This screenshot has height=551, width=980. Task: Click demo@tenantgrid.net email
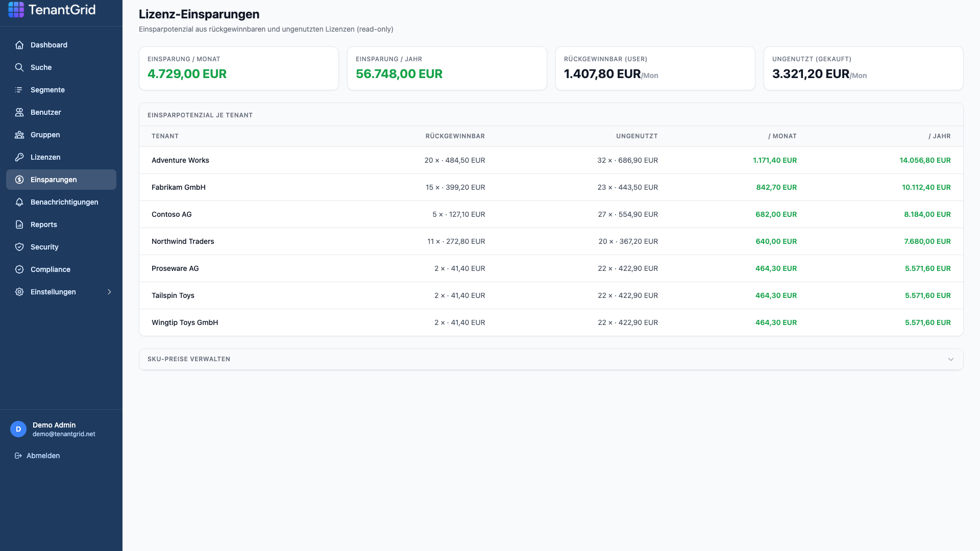pyautogui.click(x=64, y=434)
